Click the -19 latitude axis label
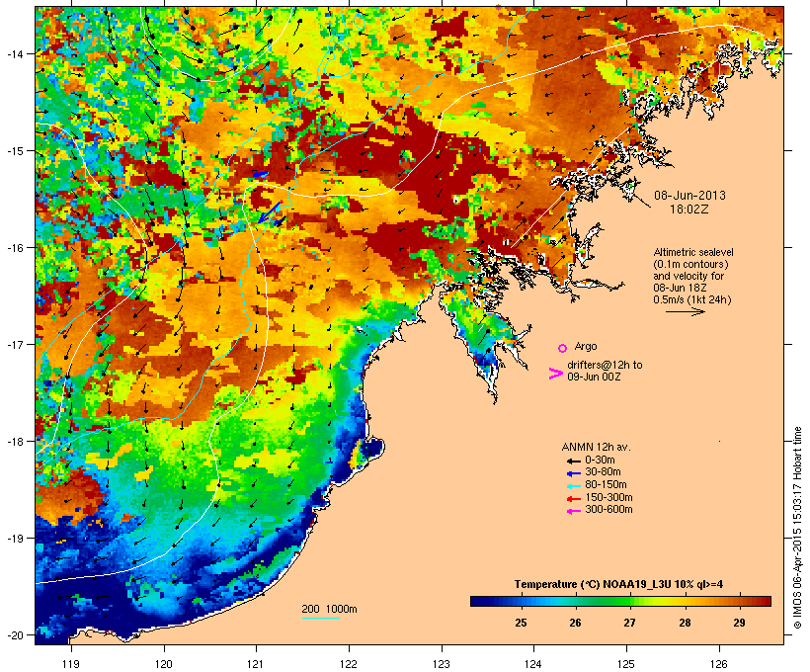This screenshot has width=810, height=672. coord(14,538)
